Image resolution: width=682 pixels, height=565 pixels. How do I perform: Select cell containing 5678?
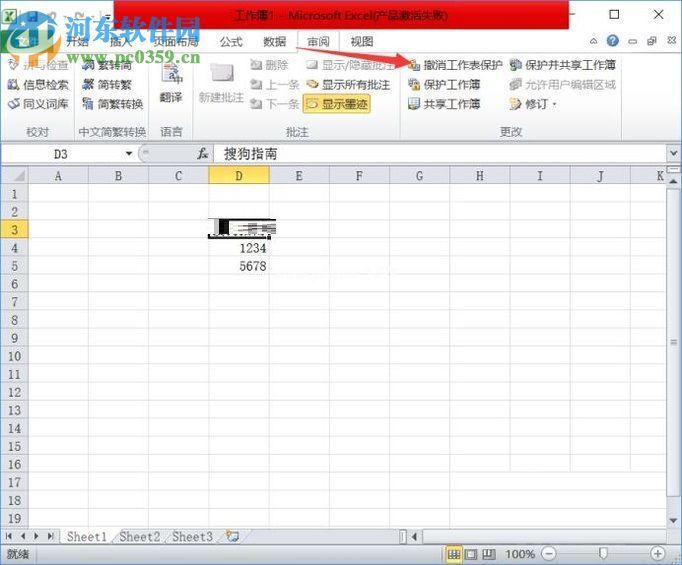239,266
